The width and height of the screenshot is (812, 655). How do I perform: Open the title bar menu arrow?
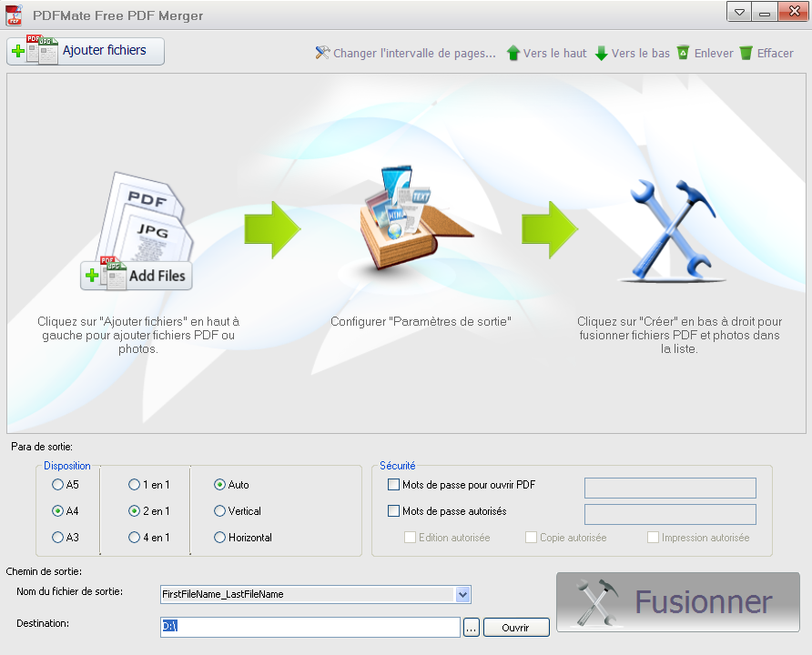pos(737,12)
